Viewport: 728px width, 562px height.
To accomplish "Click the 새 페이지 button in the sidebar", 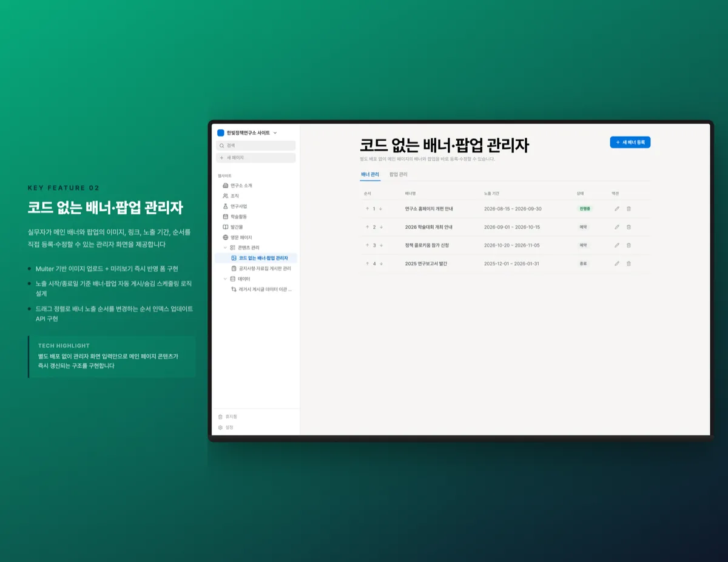I will tap(255, 158).
